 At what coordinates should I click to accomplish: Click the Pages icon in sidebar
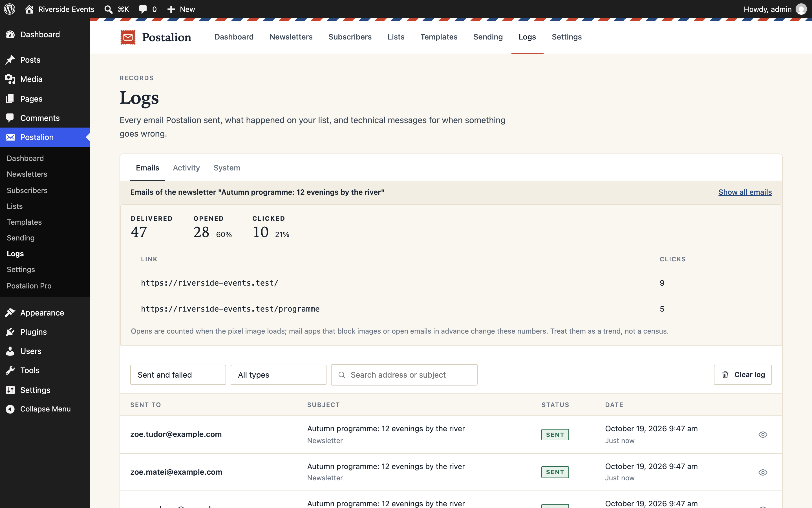click(10, 99)
